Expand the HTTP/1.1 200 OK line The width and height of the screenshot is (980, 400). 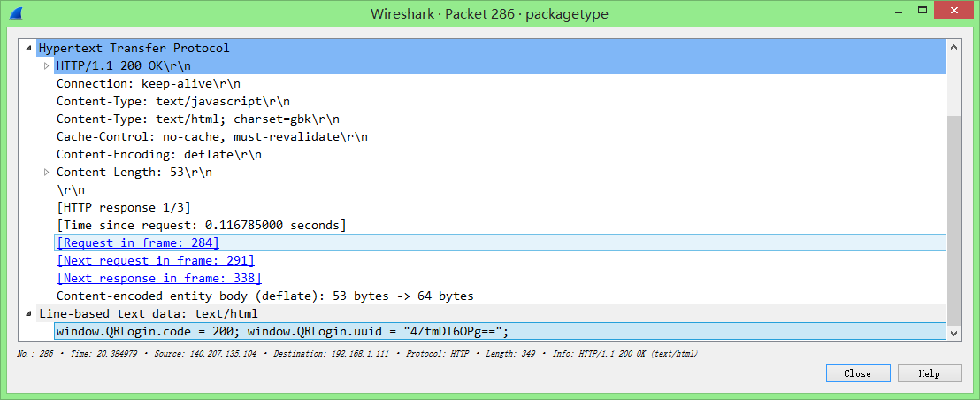47,66
